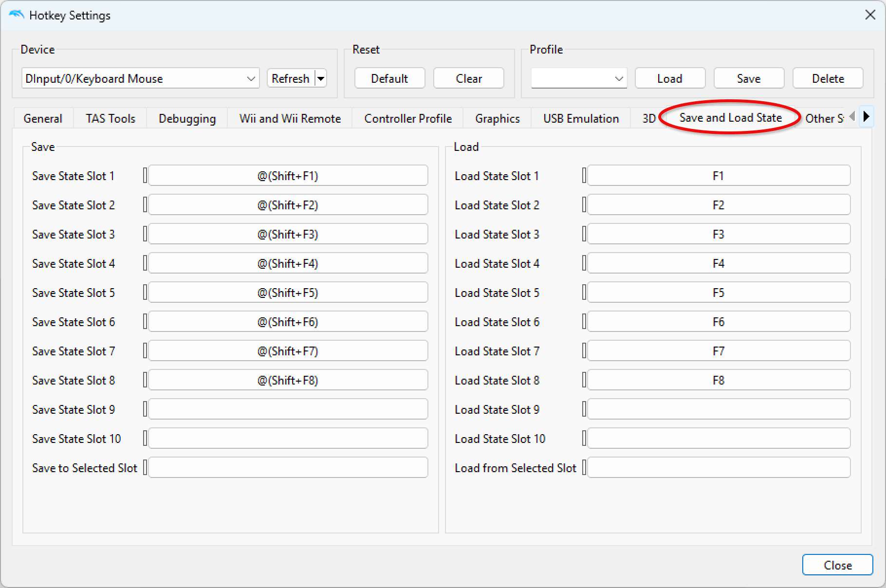
Task: Click Save State Slot 3 hotkey field
Action: (x=288, y=234)
